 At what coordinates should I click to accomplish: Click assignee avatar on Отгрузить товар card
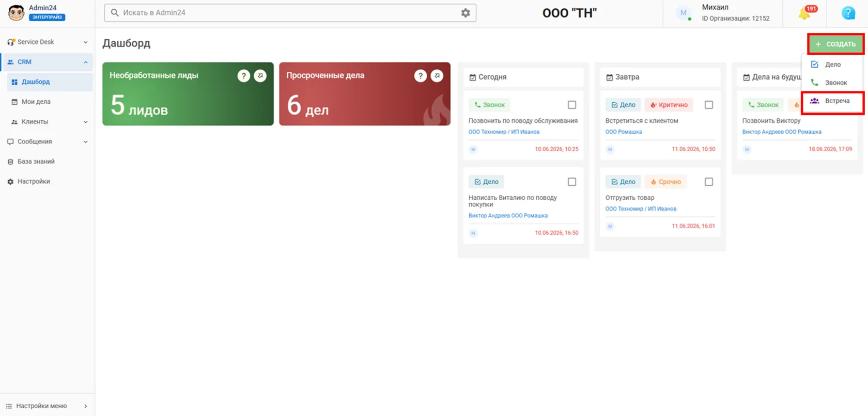(x=610, y=226)
